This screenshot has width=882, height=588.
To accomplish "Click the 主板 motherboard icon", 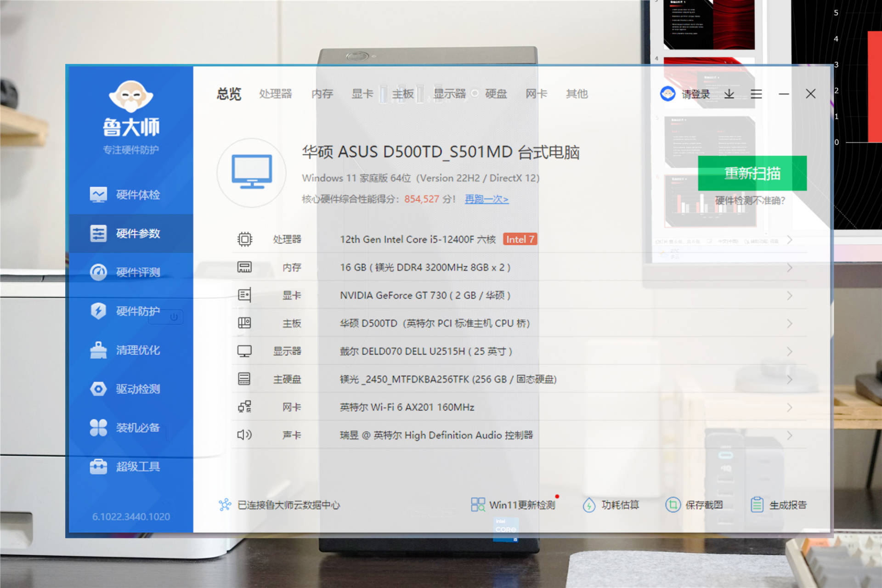I will (244, 323).
